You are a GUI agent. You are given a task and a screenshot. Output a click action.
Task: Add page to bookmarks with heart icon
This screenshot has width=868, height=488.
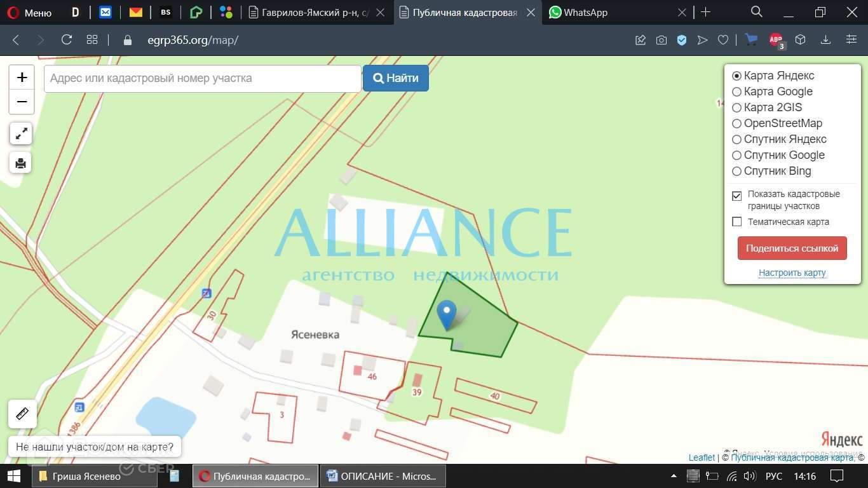723,40
